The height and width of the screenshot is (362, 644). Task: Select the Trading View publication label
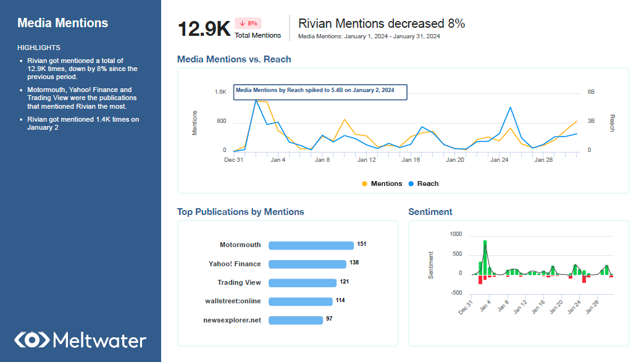click(x=239, y=282)
